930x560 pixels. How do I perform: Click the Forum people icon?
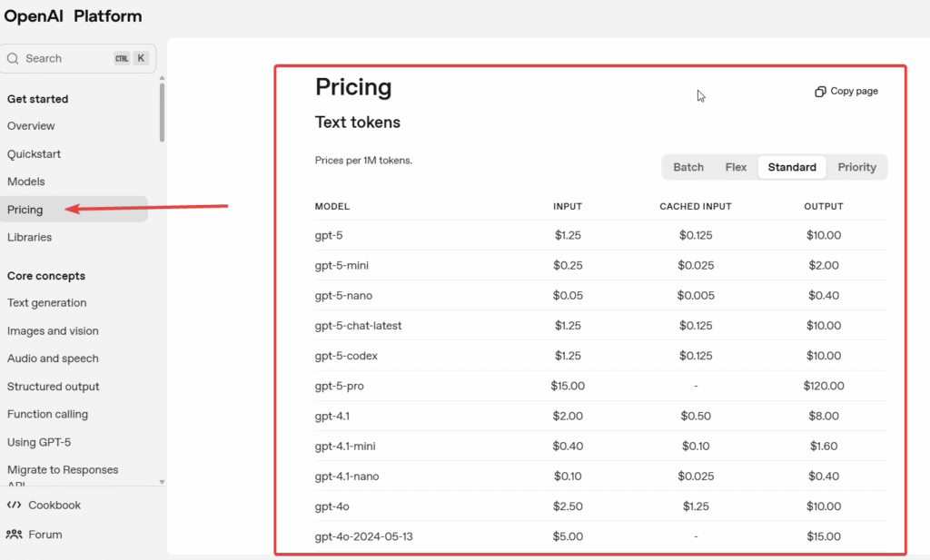14,535
